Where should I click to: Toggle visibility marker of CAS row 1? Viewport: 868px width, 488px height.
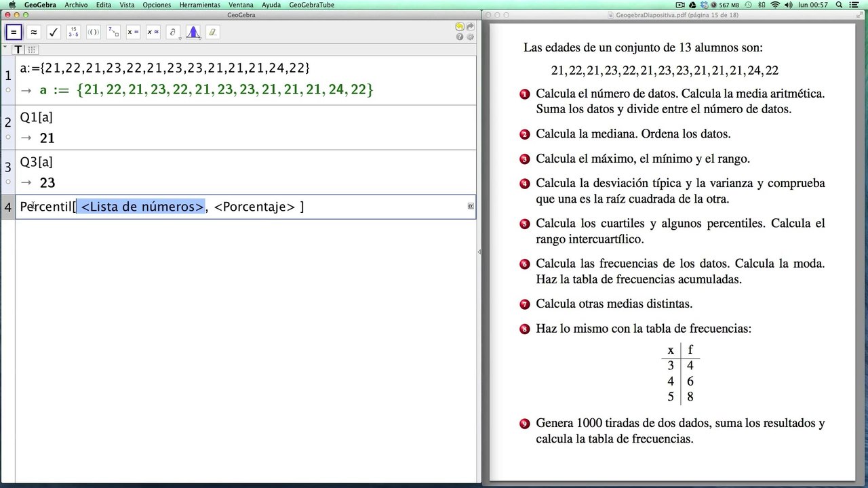(7, 89)
